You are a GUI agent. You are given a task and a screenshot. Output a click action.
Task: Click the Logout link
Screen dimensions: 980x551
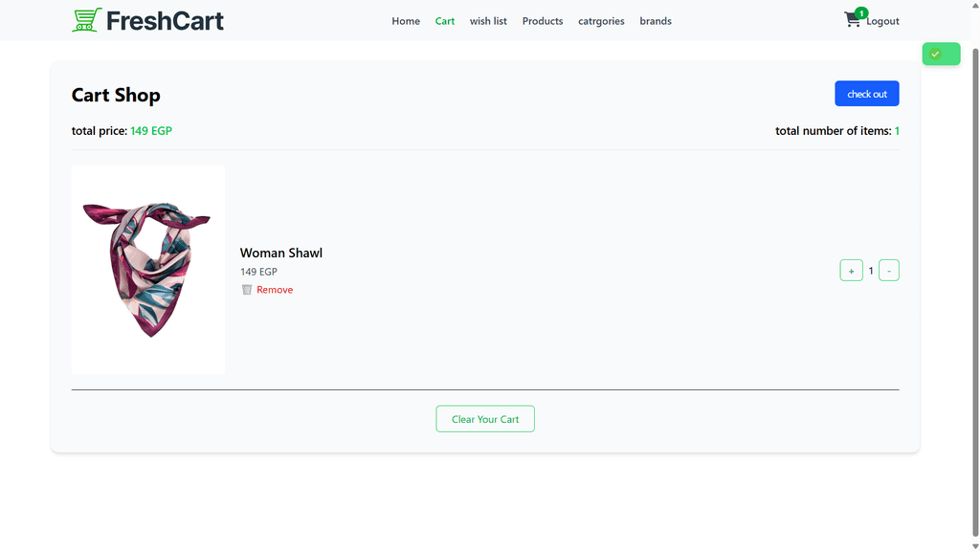(x=882, y=21)
